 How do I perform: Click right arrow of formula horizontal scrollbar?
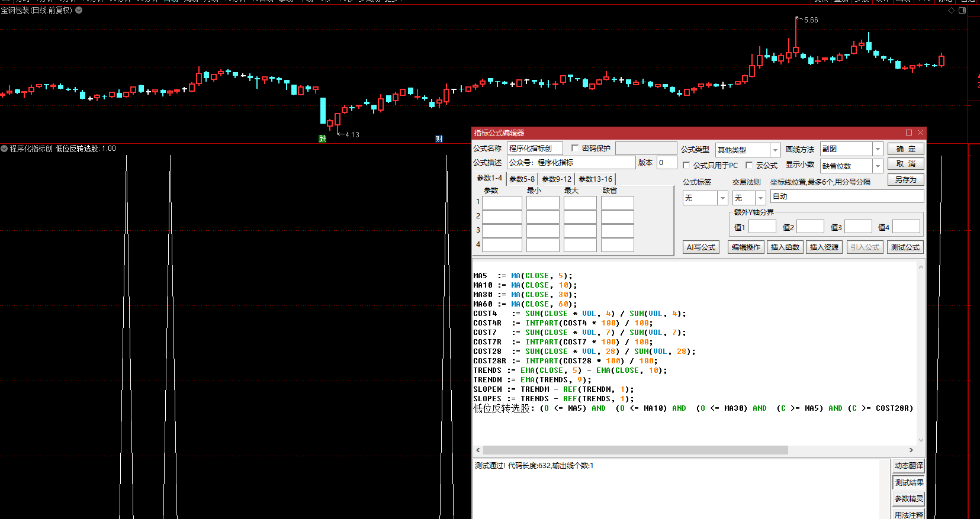[911, 450]
